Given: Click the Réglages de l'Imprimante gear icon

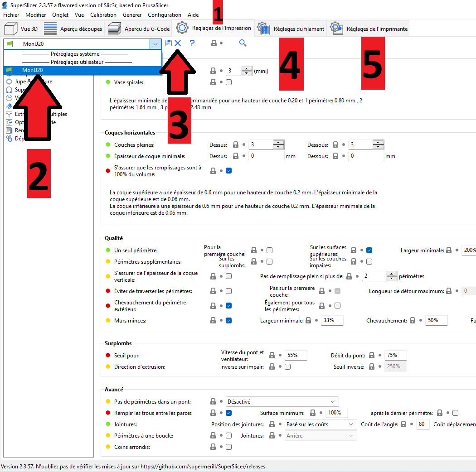Looking at the screenshot, I should (x=337, y=29).
